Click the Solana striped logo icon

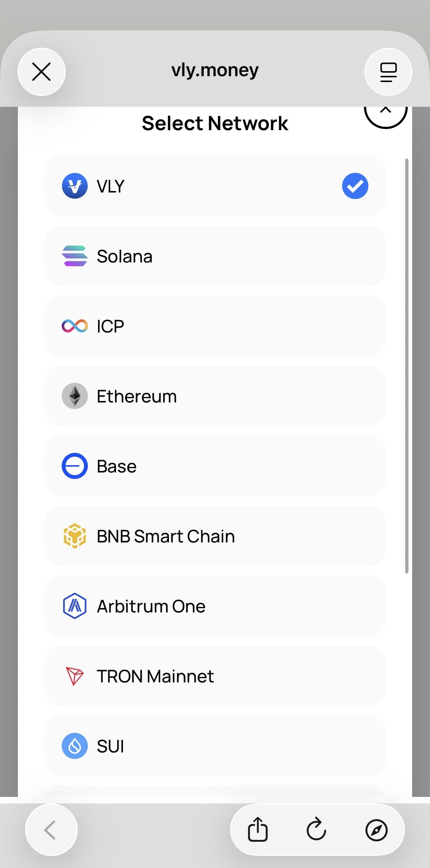pos(75,256)
